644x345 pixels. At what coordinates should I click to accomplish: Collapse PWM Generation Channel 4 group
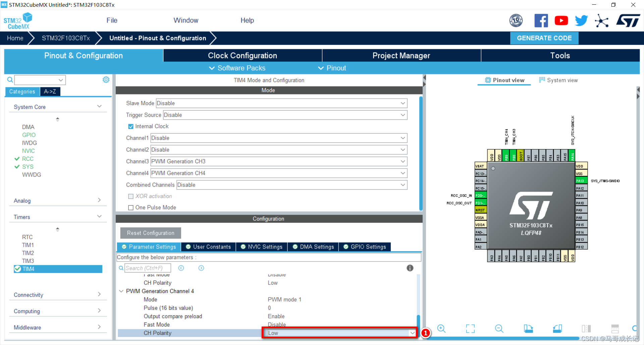[x=121, y=291]
